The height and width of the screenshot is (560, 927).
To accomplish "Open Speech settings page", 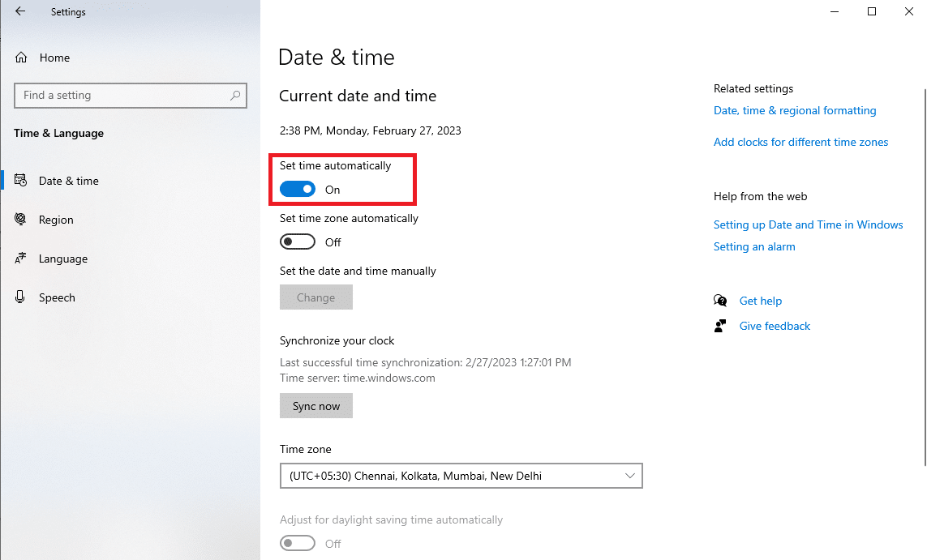I will (57, 297).
